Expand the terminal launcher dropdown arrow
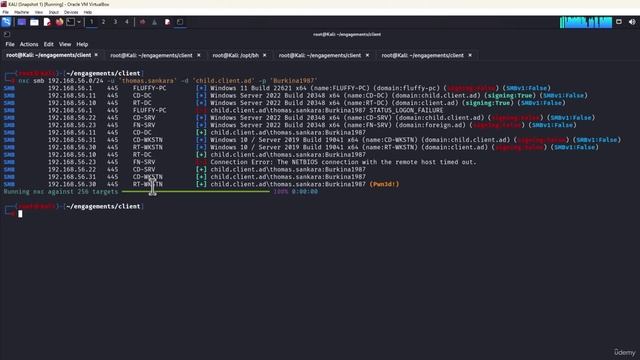Viewport: 640px width, 360px height. [x=79, y=22]
